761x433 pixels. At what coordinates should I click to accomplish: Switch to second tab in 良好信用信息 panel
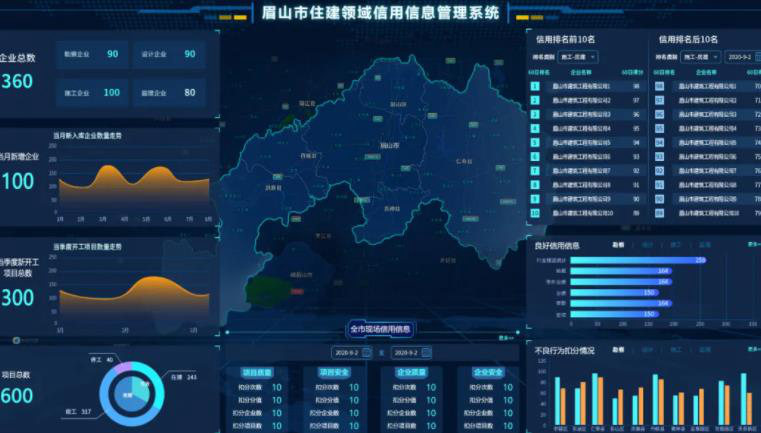coord(648,244)
